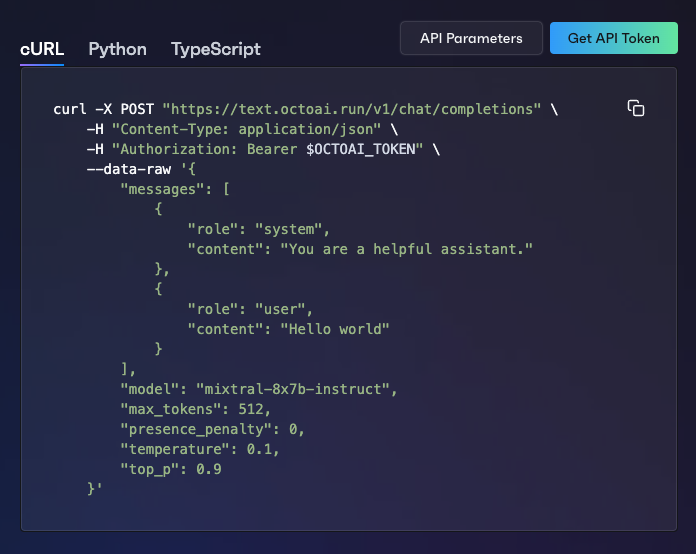Click the presence_penalty line in code
Image resolution: width=696 pixels, height=554 pixels.
212,428
